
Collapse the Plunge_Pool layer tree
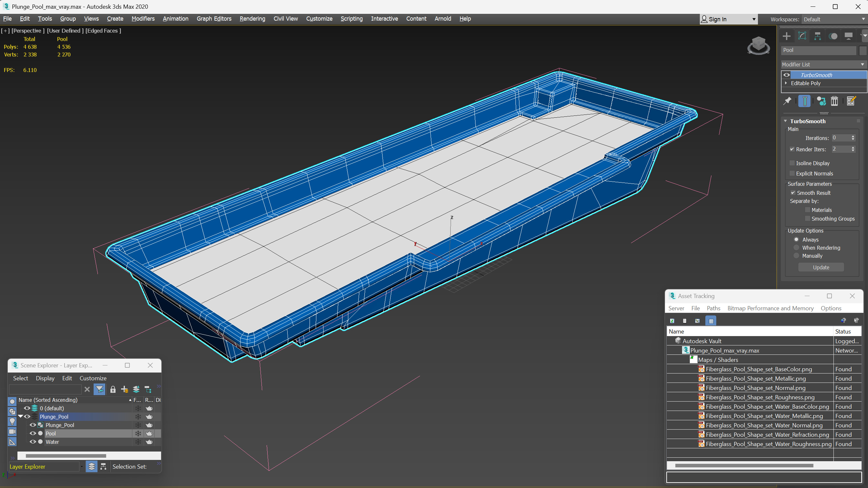tap(21, 417)
